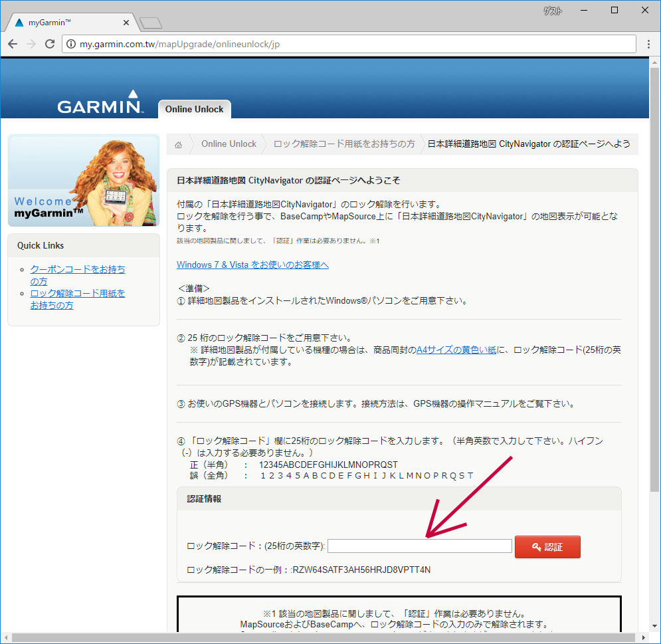The height and width of the screenshot is (644, 661).
Task: Open Windows 7 & Vista をお使いのお客様へ link
Action: click(x=252, y=265)
